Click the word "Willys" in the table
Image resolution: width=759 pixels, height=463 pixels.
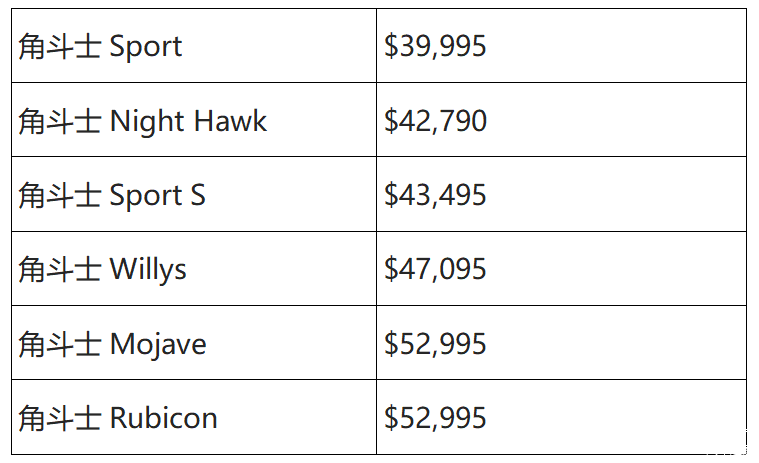[148, 270]
